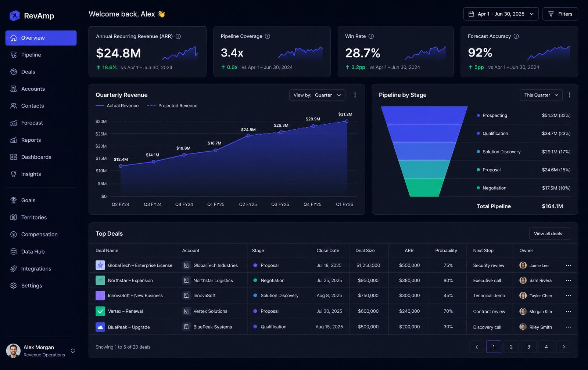Click info icon next to ARR title
Viewport: 588px width, 370px height.
[x=178, y=36]
